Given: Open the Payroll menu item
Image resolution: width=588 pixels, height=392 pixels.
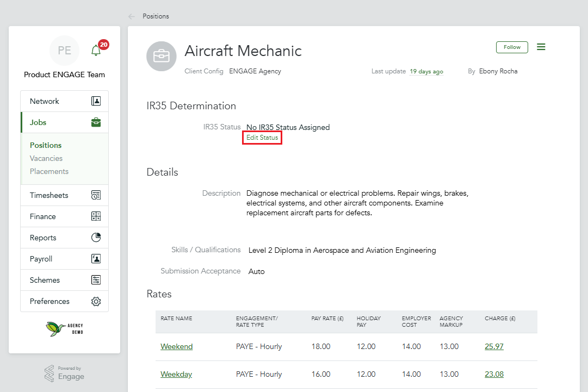Looking at the screenshot, I should (x=65, y=259).
